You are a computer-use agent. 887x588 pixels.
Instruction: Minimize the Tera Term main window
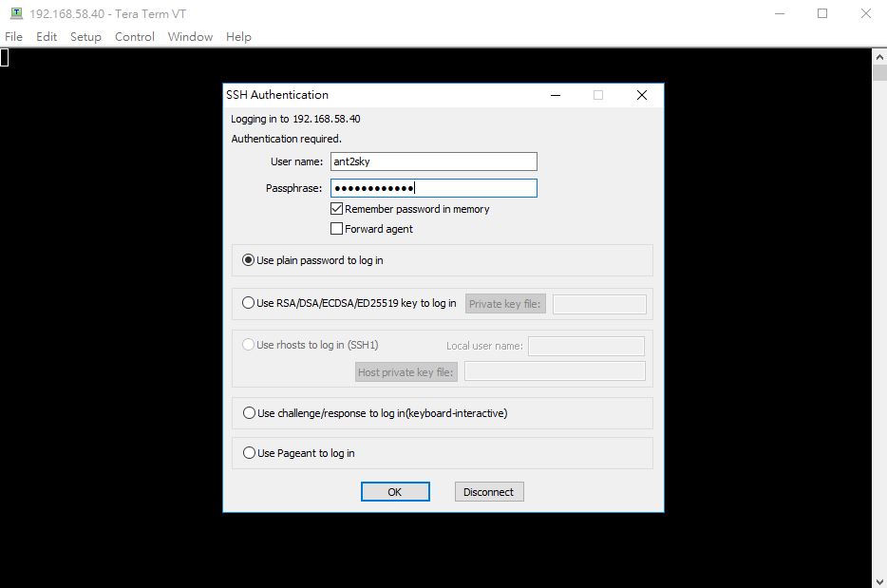tap(780, 13)
